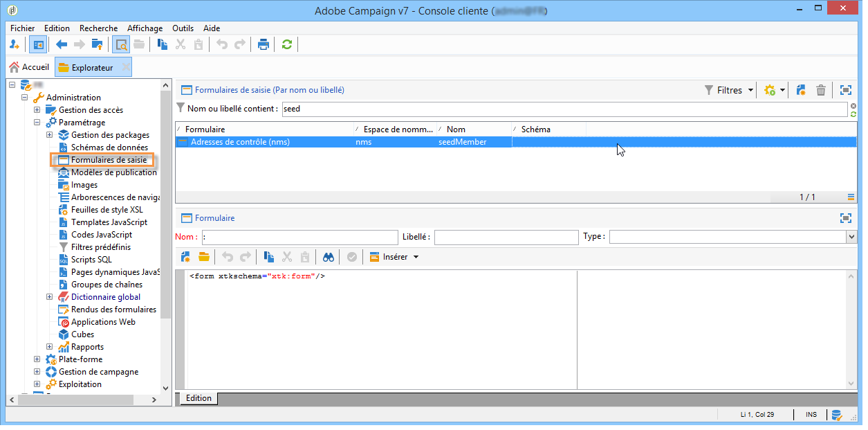Click the open folder icon in editor toolbar

tap(204, 257)
